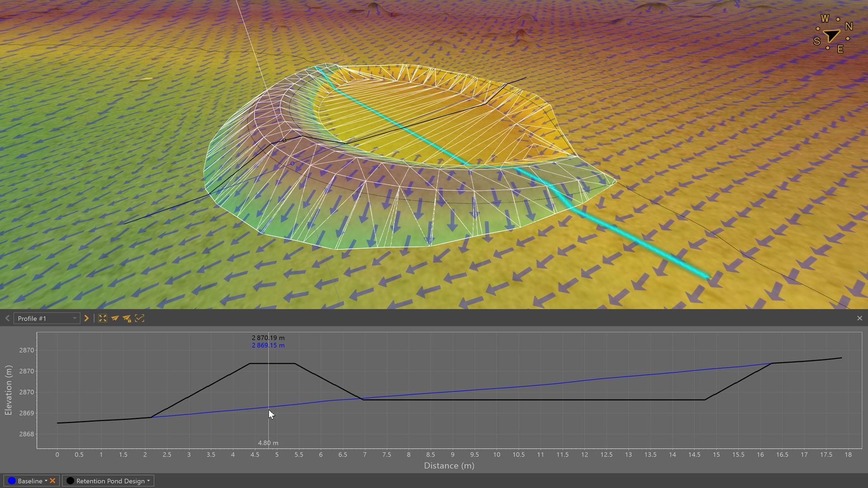This screenshot has height=488, width=868.
Task: Click the locked paper plane camera icon
Action: click(x=127, y=319)
